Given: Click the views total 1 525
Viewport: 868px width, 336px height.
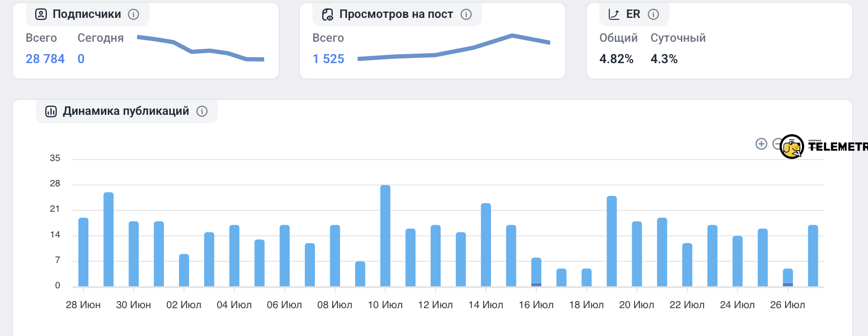Looking at the screenshot, I should tap(328, 59).
